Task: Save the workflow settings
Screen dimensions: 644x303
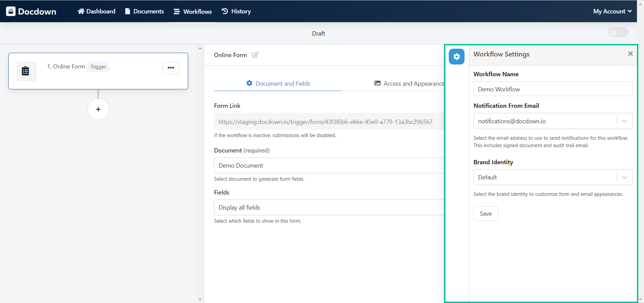Action: 485,213
